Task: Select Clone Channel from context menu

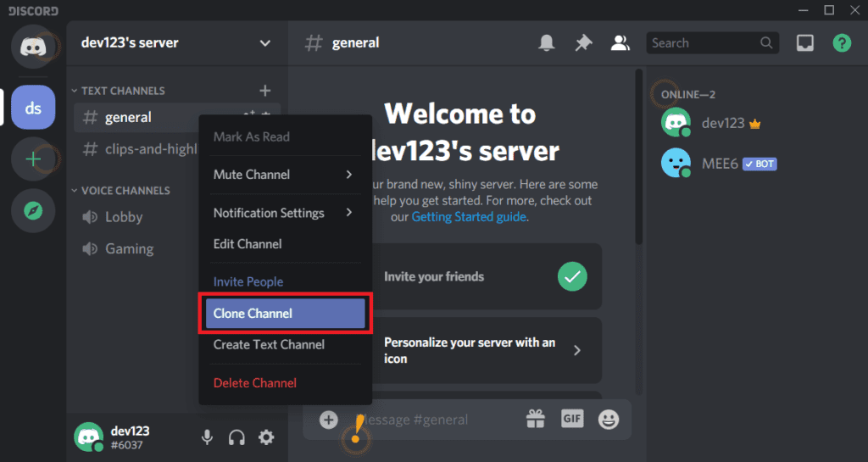Action: pos(285,314)
